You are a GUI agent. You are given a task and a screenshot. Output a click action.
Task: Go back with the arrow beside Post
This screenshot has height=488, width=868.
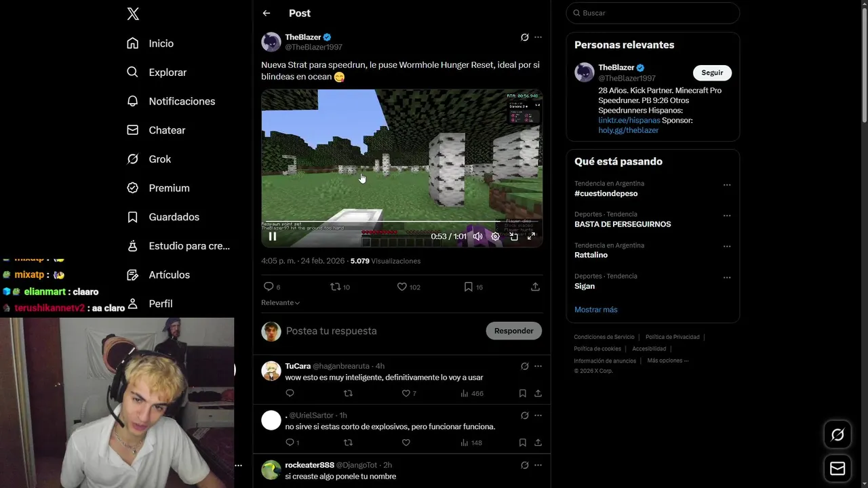267,13
